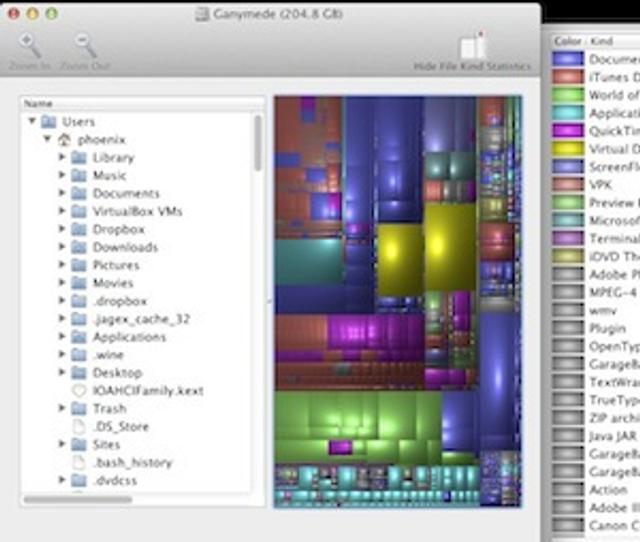The width and height of the screenshot is (640, 542).
Task: Click the Trash folder icon
Action: [79, 409]
